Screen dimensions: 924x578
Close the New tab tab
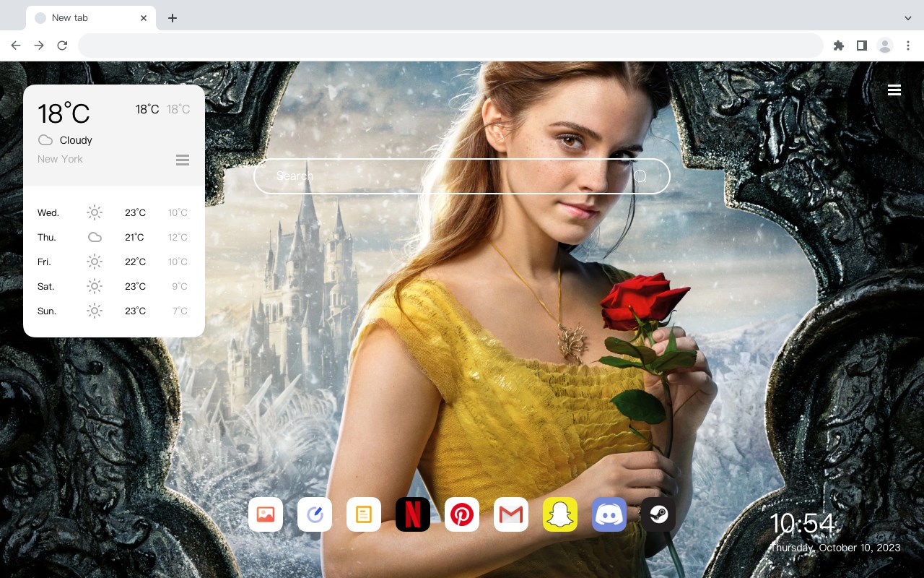[144, 18]
